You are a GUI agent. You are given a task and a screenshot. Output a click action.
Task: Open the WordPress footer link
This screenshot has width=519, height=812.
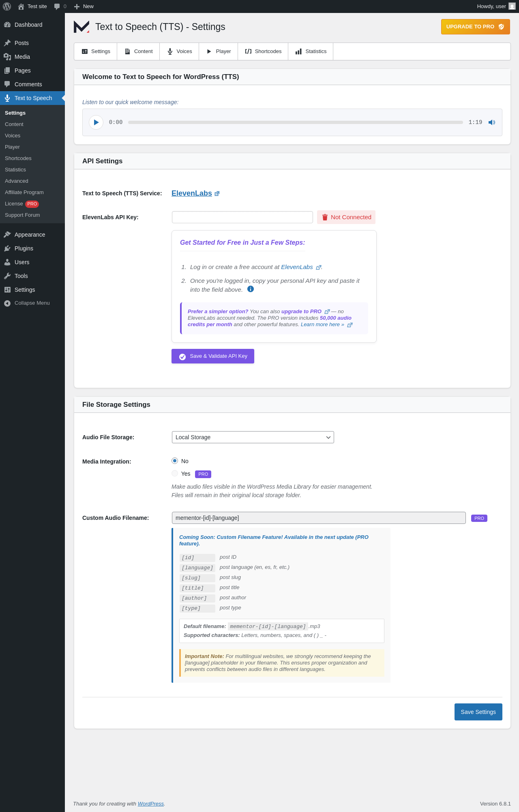pos(151,803)
